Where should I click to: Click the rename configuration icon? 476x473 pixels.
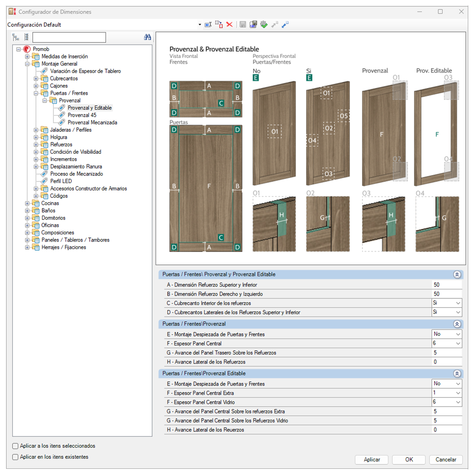208,25
